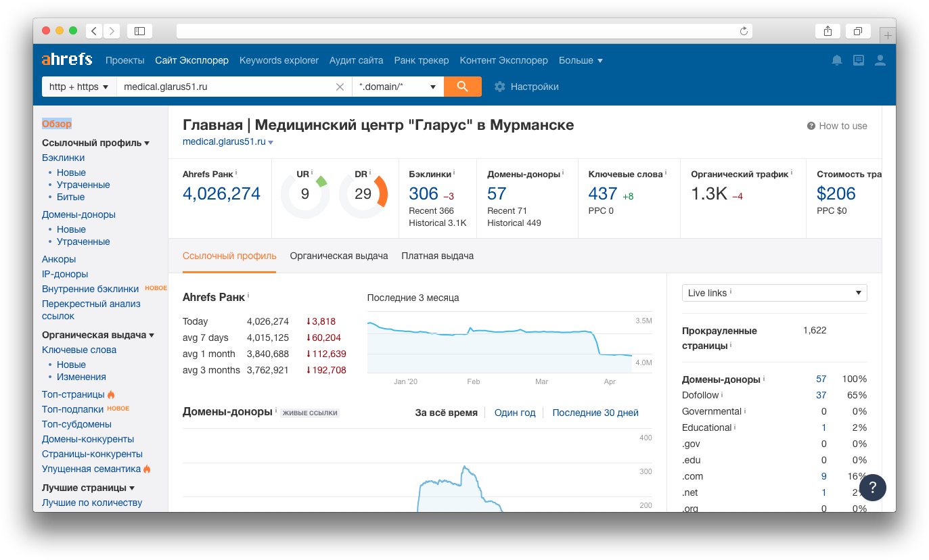Open Перекрестный анализ ссылок in the sidebar
The width and height of the screenshot is (929, 560).
click(91, 310)
